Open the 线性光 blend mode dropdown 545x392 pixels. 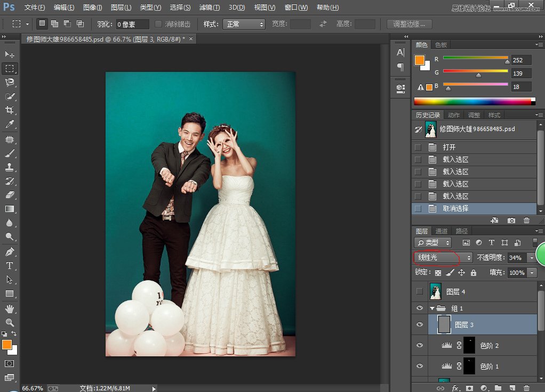442,258
